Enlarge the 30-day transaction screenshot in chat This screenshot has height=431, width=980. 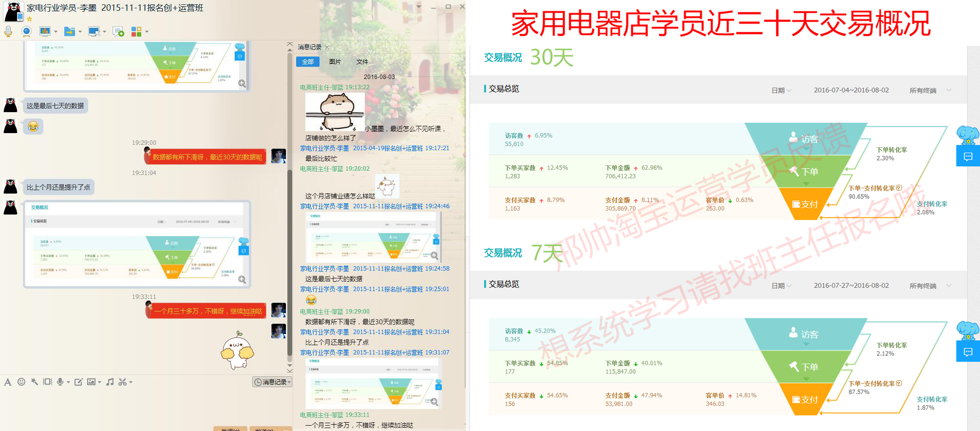[242, 279]
